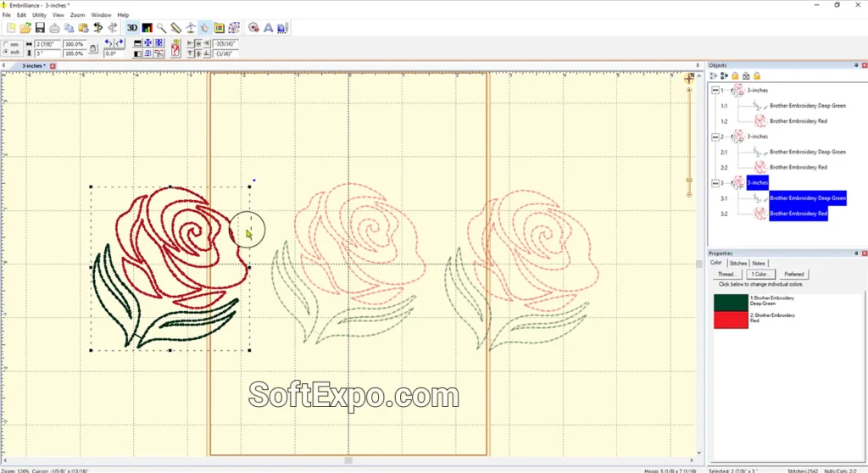868x473 pixels.
Task: Click the stitch simulator grid-fabric icon
Action: point(234,28)
